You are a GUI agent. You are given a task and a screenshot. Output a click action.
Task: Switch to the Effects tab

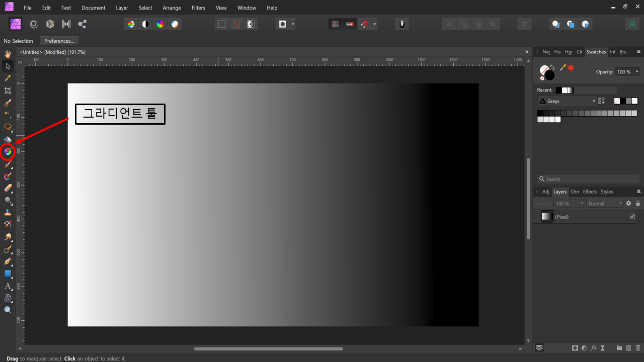(x=590, y=192)
